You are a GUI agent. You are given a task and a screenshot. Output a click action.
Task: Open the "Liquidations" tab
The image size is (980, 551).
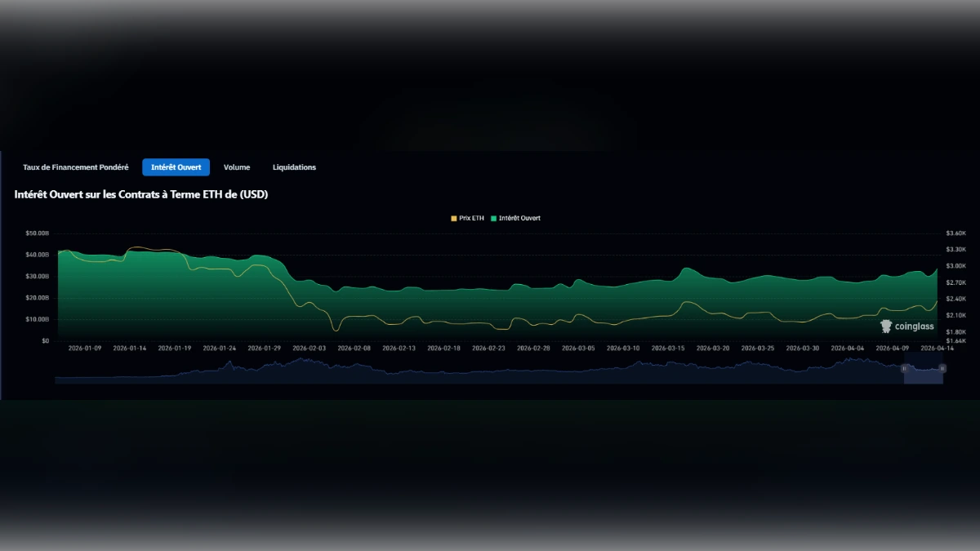(294, 167)
